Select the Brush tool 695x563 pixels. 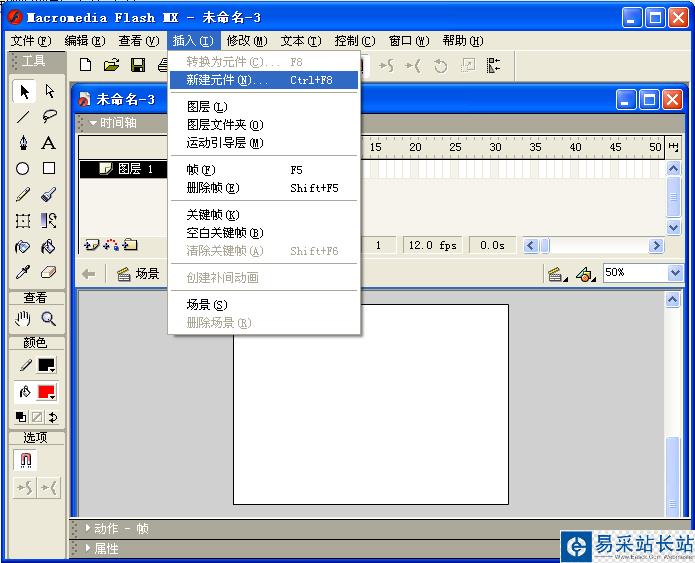[x=49, y=194]
